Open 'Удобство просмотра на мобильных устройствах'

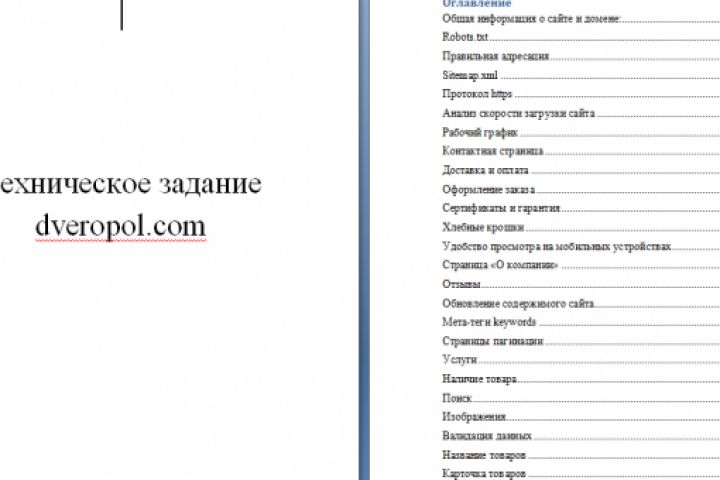(557, 246)
